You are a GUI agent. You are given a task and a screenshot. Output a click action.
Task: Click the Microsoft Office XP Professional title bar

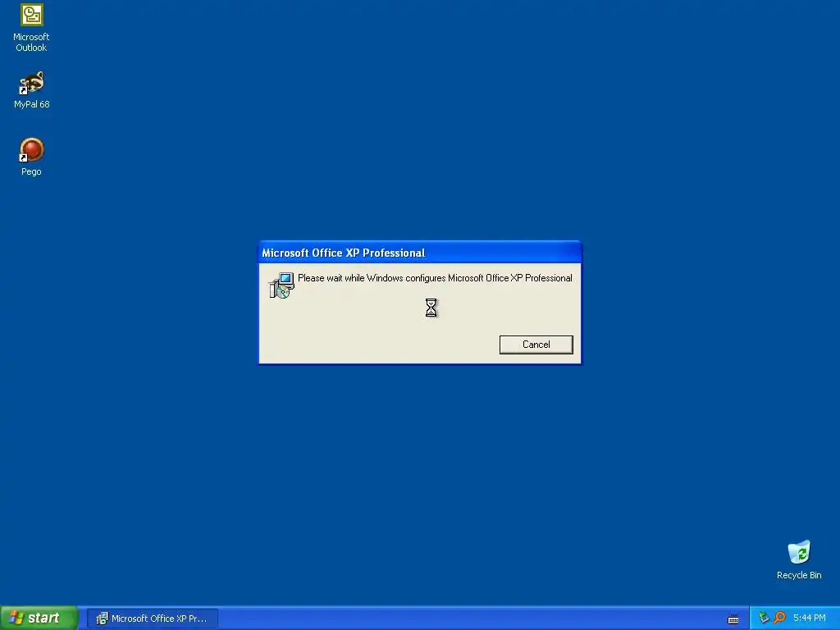point(420,253)
